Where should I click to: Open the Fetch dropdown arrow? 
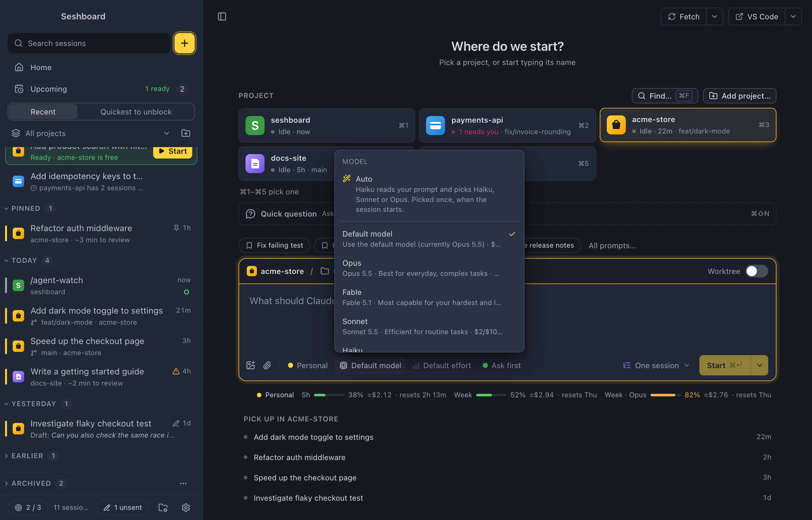pos(714,16)
